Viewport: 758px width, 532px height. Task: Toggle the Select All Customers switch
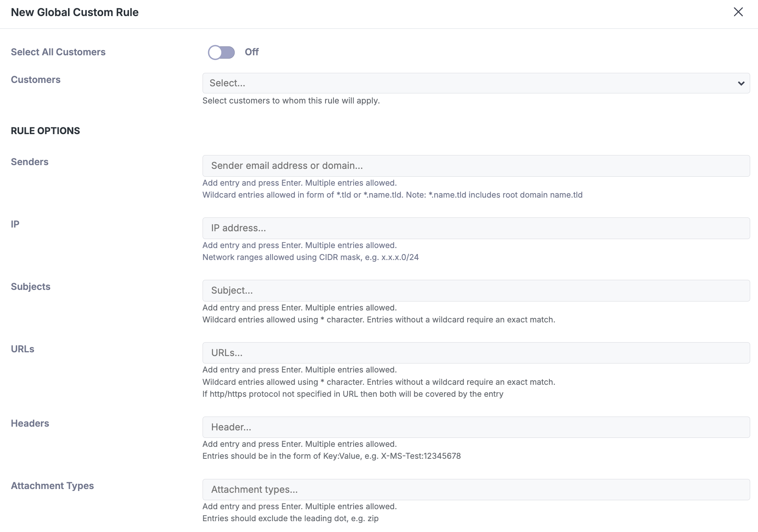pyautogui.click(x=221, y=52)
